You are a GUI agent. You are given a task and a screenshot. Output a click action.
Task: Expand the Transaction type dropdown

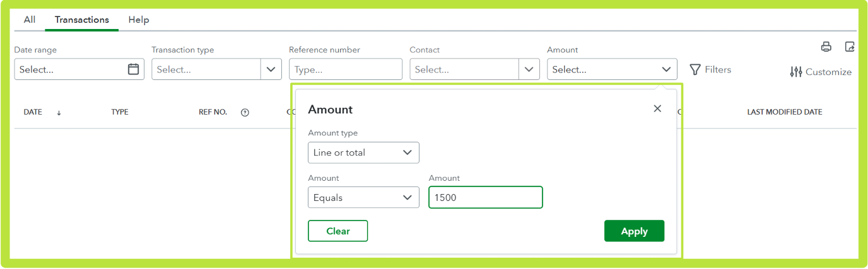[x=271, y=69]
